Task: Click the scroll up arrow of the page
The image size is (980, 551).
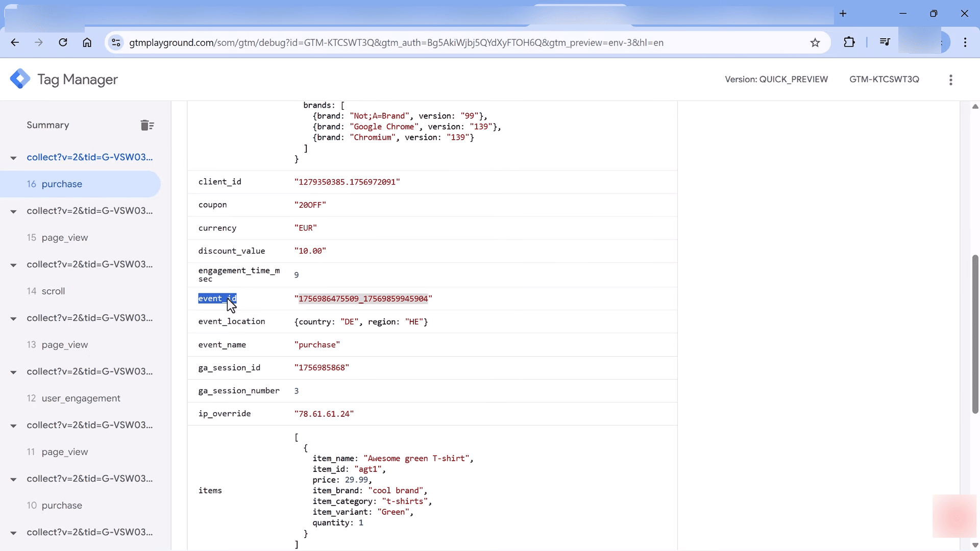Action: pos(975,106)
